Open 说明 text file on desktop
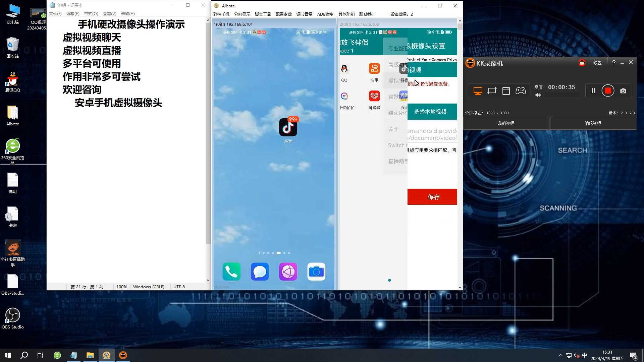 (x=13, y=183)
